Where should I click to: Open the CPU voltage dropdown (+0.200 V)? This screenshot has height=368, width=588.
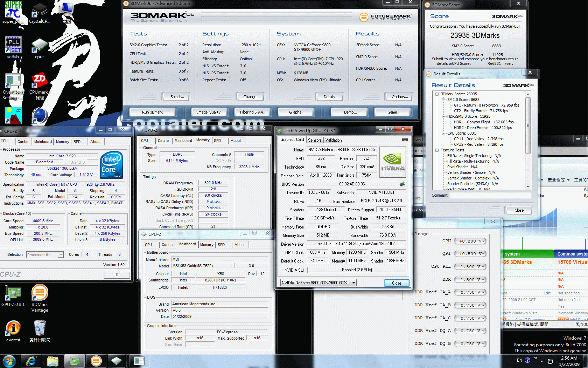point(471,241)
